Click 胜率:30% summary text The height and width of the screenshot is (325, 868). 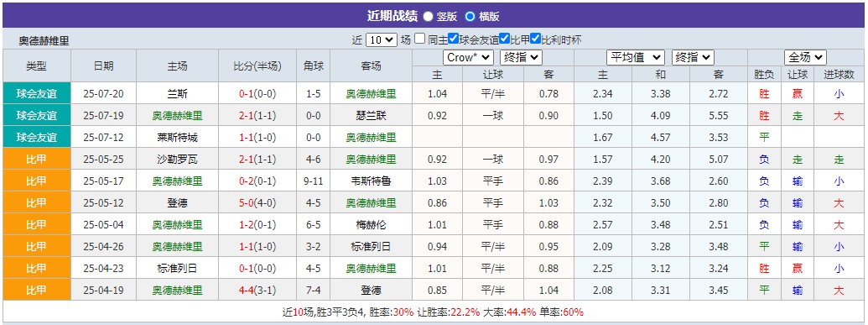[392, 312]
